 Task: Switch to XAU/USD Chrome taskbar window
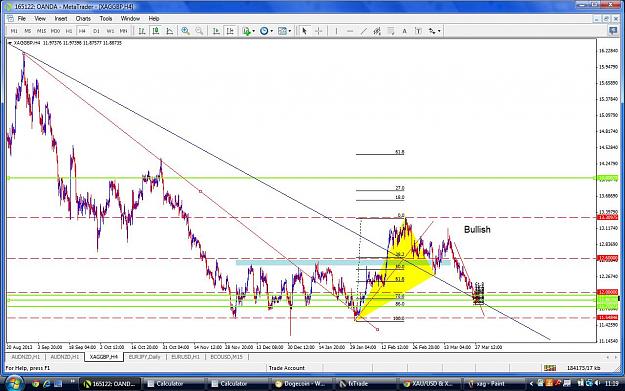[x=429, y=384]
